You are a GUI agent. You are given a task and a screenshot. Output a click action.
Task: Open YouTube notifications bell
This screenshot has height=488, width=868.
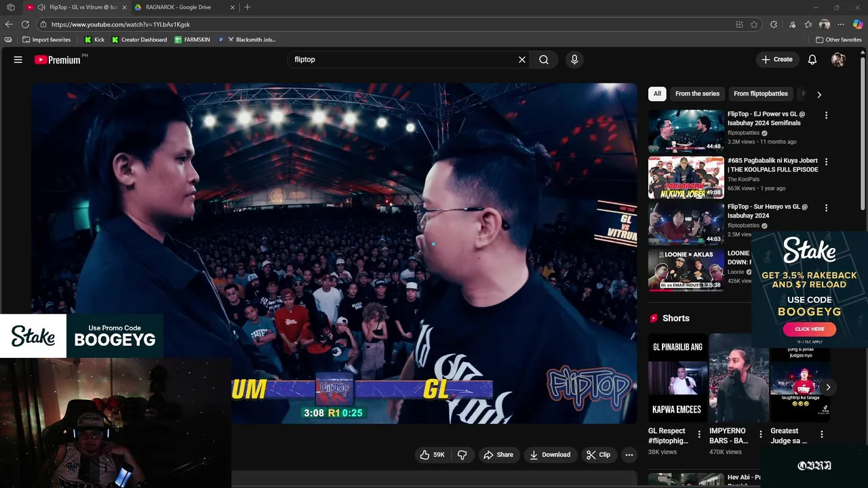click(812, 60)
